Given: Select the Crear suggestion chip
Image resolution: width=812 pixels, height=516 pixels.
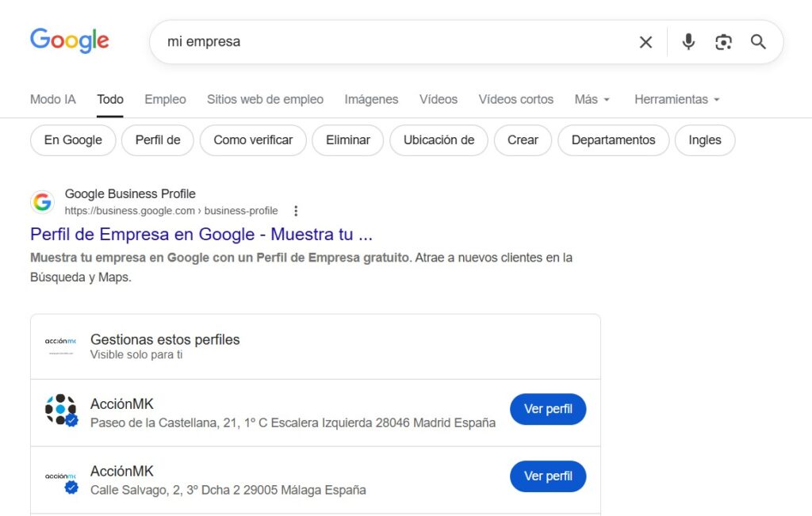Looking at the screenshot, I should pyautogui.click(x=523, y=140).
